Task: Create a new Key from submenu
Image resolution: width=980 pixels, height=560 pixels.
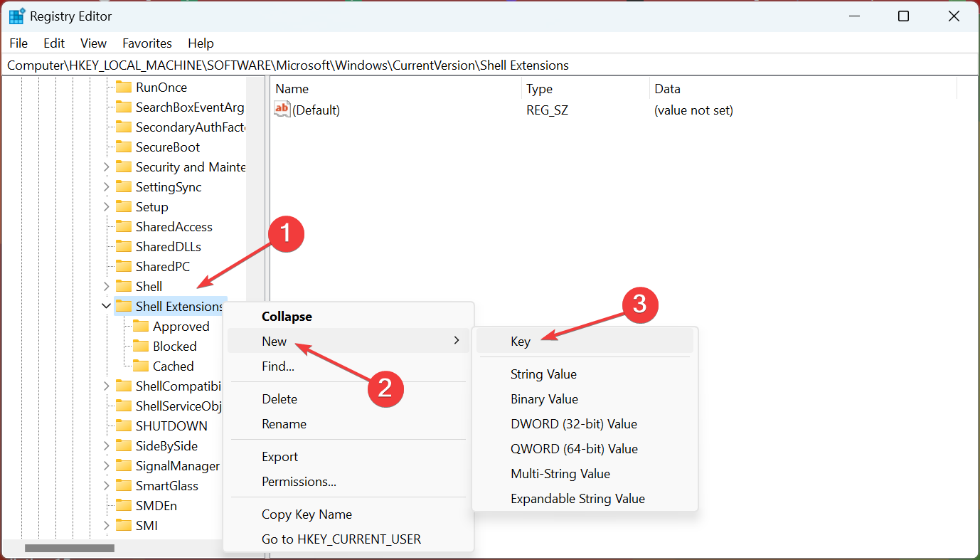Action: (585, 342)
